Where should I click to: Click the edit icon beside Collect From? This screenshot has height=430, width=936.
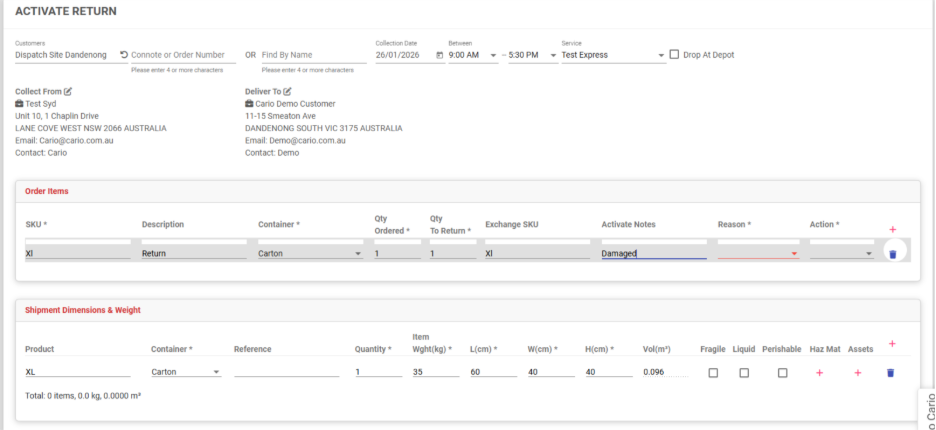click(68, 91)
